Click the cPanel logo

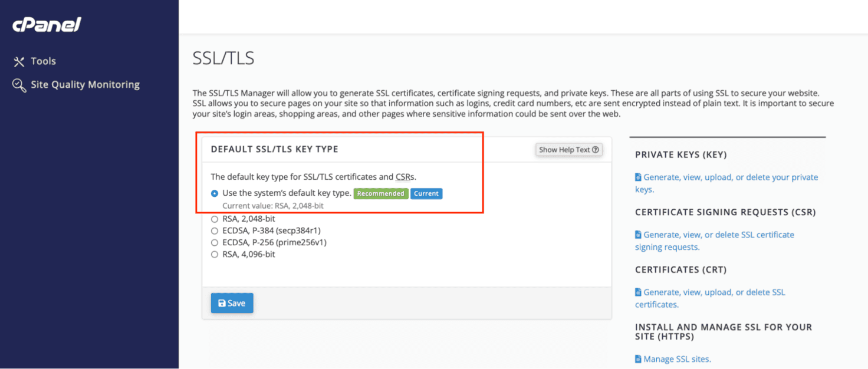(x=47, y=25)
